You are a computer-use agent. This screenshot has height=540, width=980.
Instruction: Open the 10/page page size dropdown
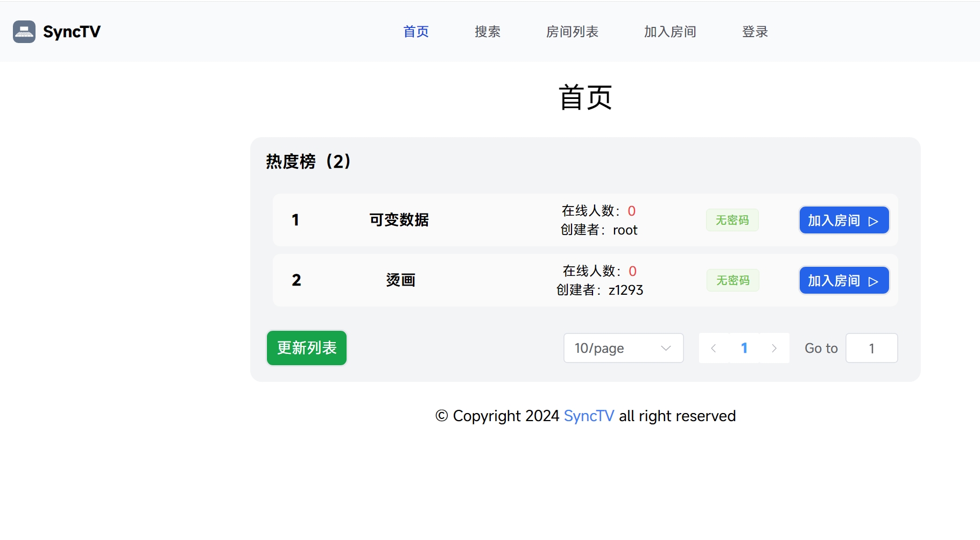(x=623, y=348)
